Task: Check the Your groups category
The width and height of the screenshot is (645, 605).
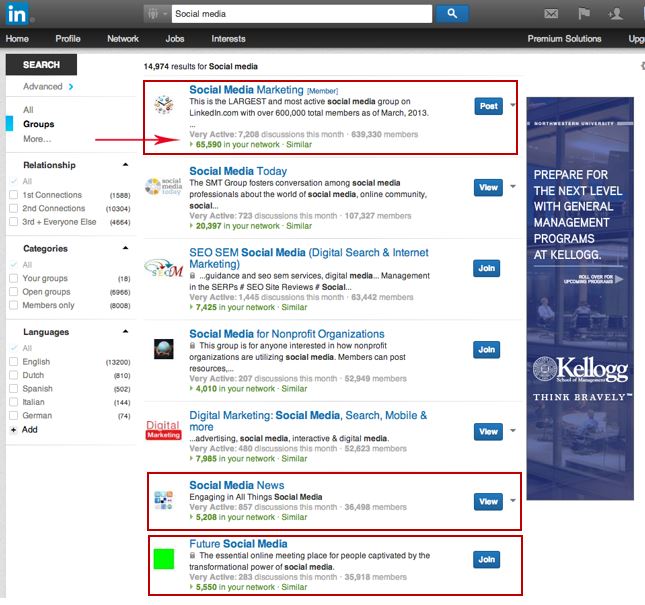Action: coord(14,278)
